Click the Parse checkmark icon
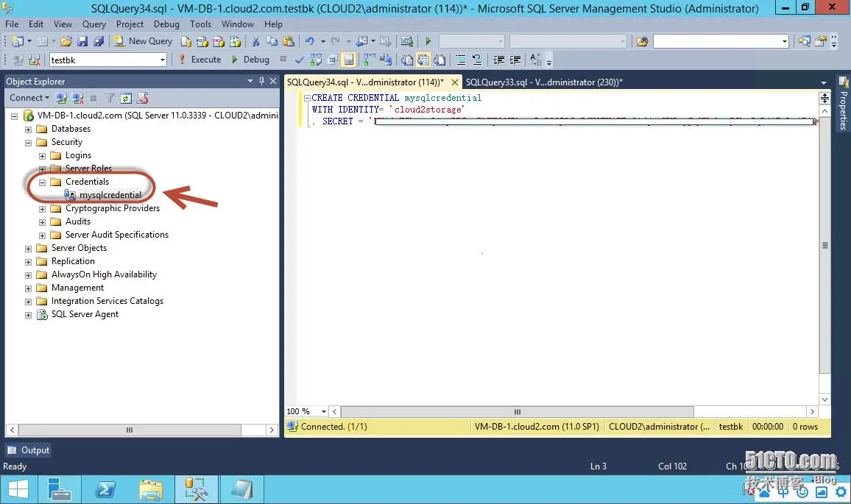Screen dimensions: 851x504 300,60
